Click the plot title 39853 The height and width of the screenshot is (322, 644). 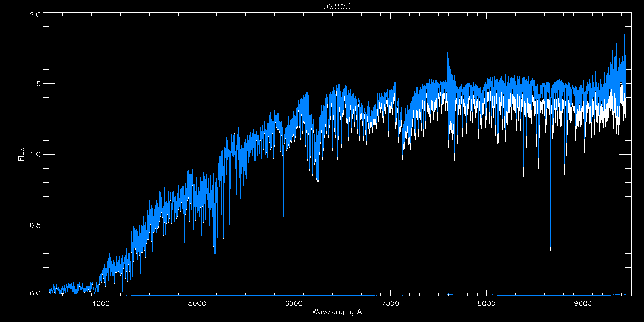[x=336, y=6]
